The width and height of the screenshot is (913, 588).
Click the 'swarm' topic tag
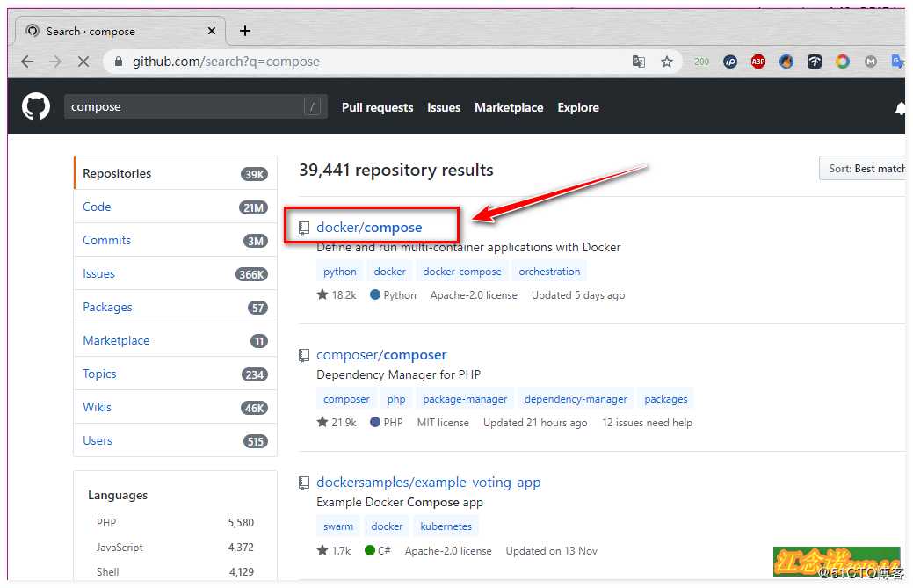coord(338,526)
